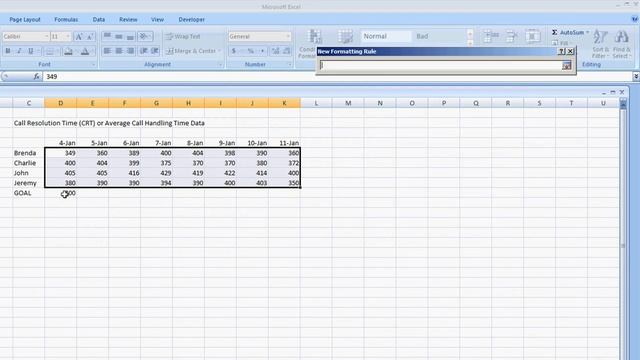
Task: Open Find & Select menu
Action: (x=622, y=44)
